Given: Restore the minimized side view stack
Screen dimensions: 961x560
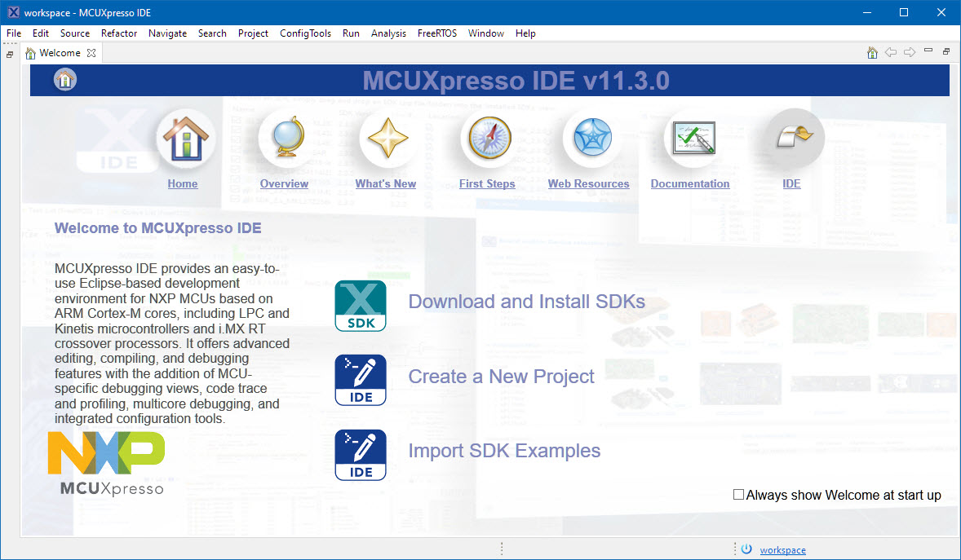Looking at the screenshot, I should (10, 55).
